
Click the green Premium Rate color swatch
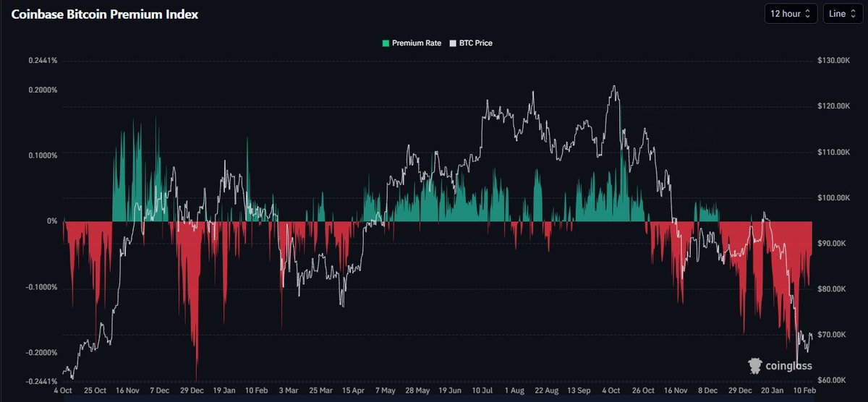pos(386,43)
